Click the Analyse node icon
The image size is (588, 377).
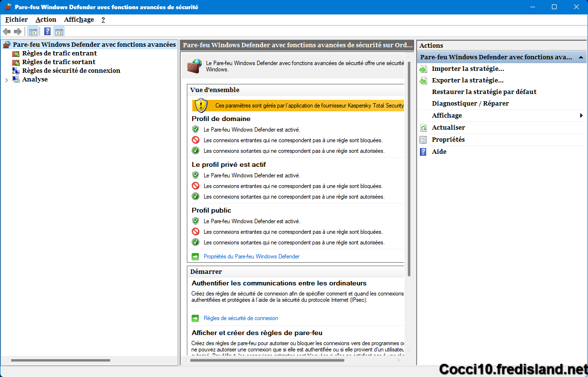[16, 80]
